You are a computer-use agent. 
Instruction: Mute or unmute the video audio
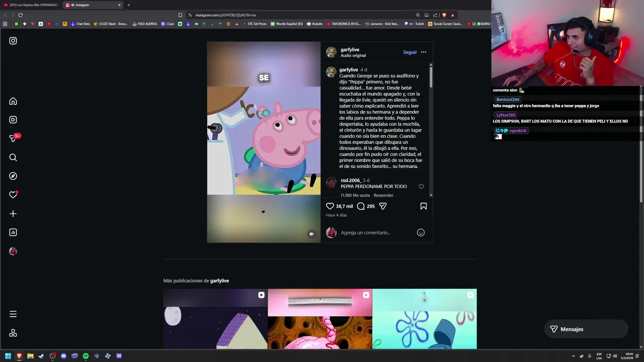(x=311, y=234)
